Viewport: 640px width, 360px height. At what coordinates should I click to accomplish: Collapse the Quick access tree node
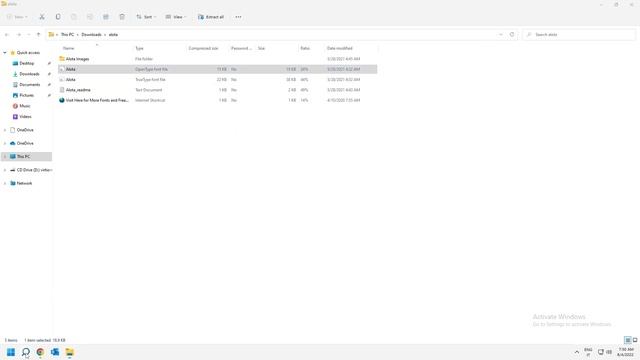click(5, 53)
